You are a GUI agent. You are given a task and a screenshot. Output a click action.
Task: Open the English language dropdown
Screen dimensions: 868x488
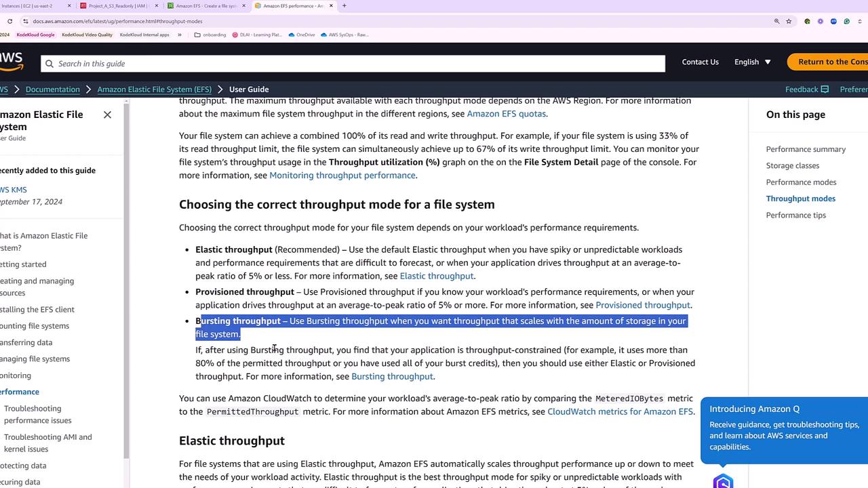click(x=753, y=62)
